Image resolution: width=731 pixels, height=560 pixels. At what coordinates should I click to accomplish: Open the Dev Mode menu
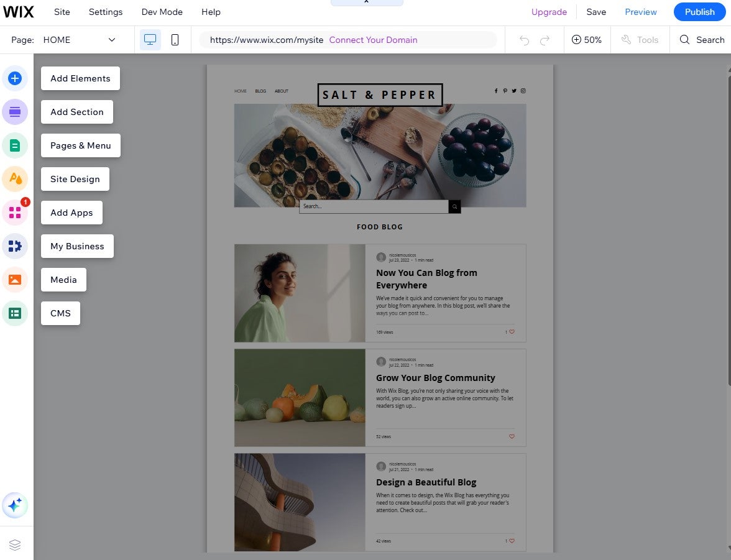click(x=162, y=12)
